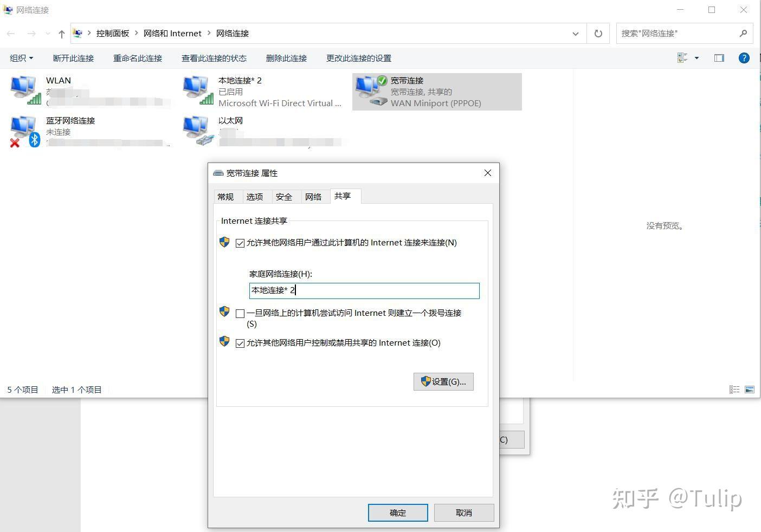Cancel the dialog with 取消

click(464, 512)
